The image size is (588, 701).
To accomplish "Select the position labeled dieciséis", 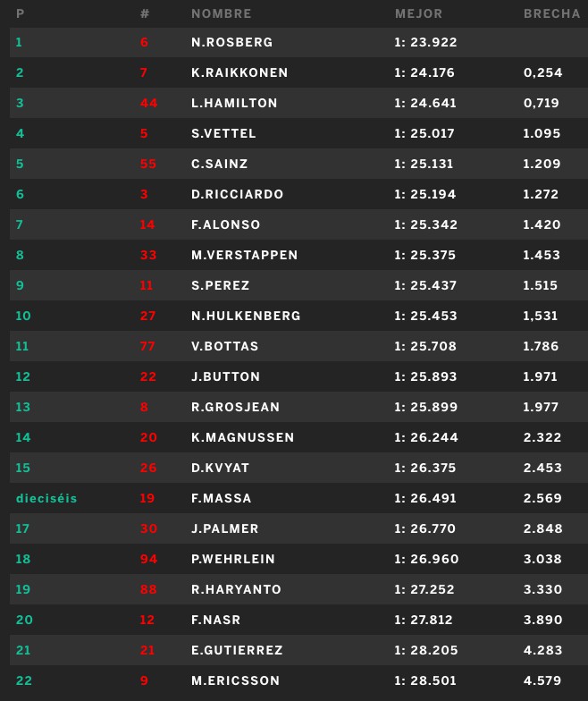I will [x=46, y=499].
